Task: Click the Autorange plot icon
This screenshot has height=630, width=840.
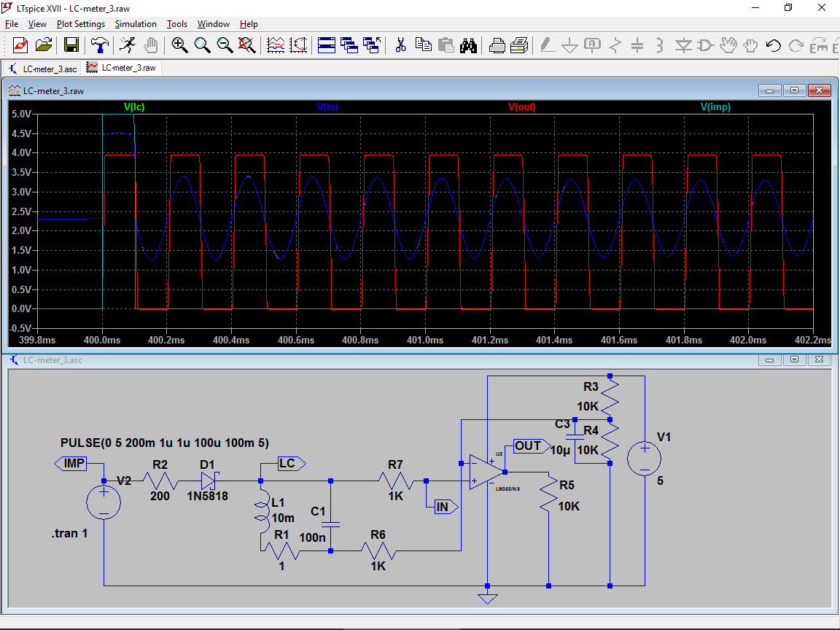Action: point(298,46)
